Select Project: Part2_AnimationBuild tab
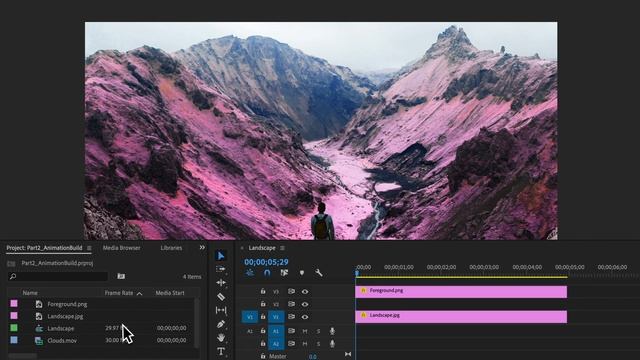640x360 pixels. pos(44,248)
